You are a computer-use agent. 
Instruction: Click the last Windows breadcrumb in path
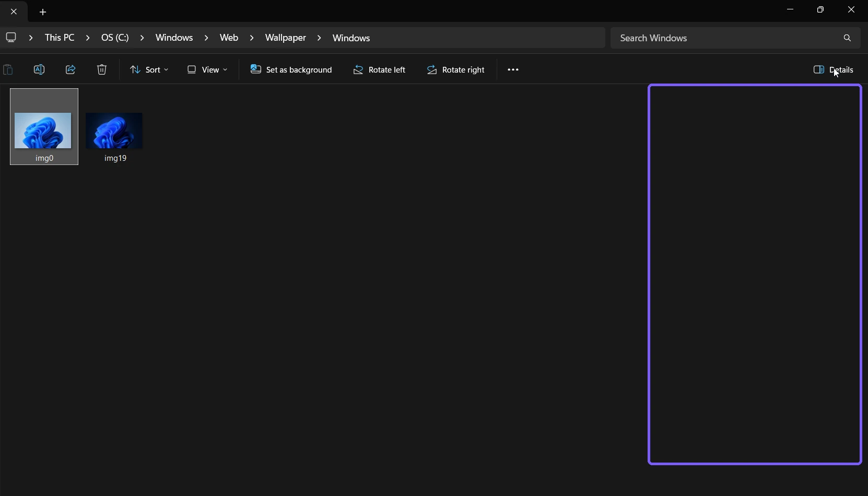351,38
